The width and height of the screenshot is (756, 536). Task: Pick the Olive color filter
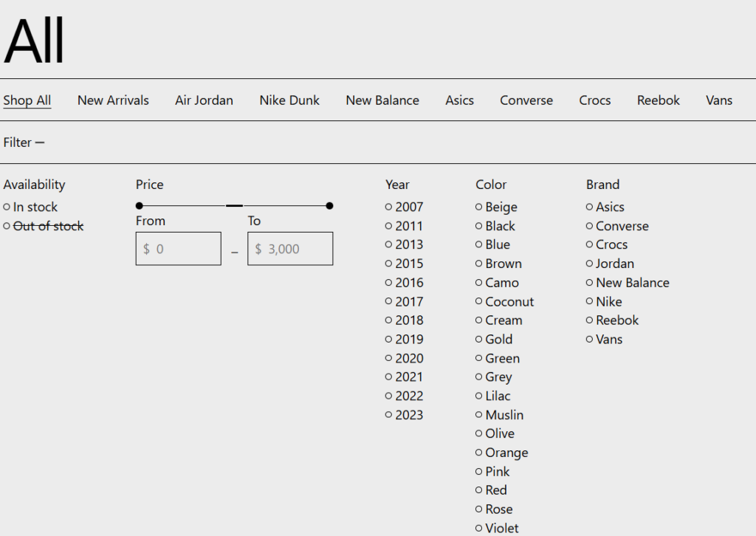click(495, 434)
